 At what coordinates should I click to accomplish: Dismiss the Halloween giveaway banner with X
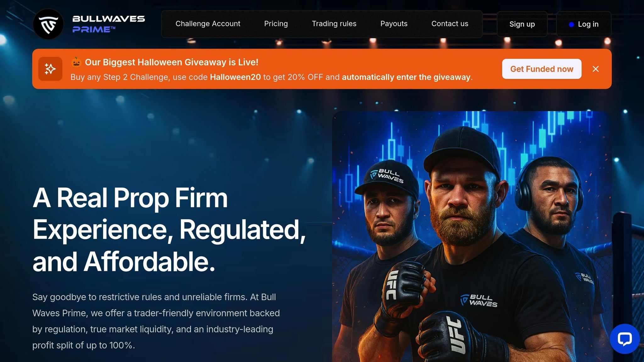pyautogui.click(x=596, y=69)
